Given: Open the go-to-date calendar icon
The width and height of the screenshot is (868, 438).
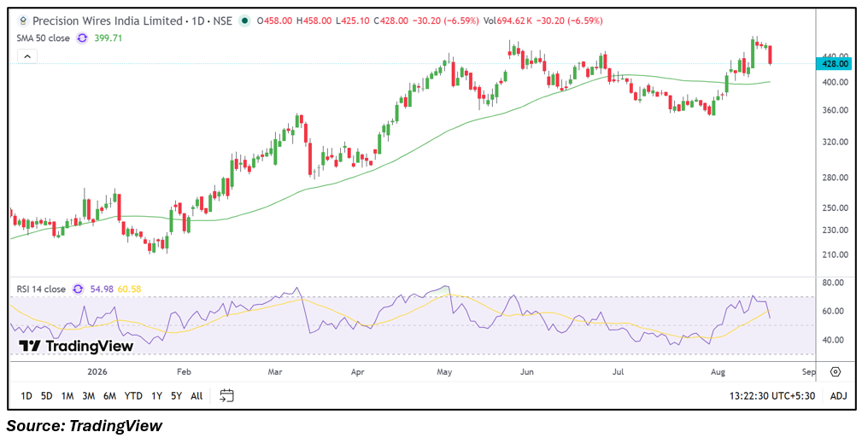Looking at the screenshot, I should click(226, 395).
